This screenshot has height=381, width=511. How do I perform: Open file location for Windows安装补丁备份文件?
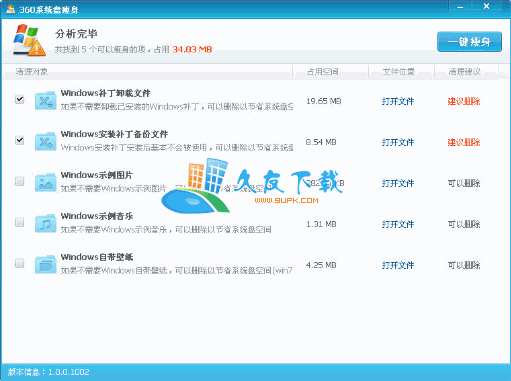pos(398,142)
